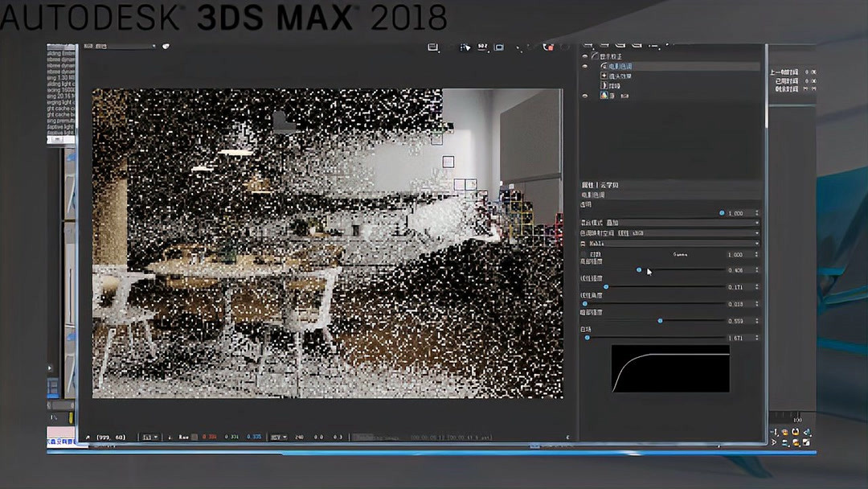The width and height of the screenshot is (868, 489).
Task: Select the Orbit view icon in viewport navigation
Action: tap(796, 442)
